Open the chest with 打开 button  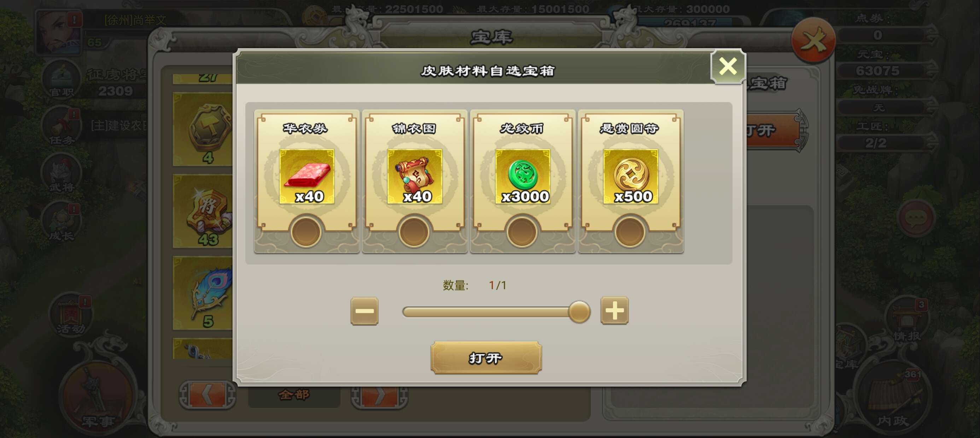coord(486,358)
